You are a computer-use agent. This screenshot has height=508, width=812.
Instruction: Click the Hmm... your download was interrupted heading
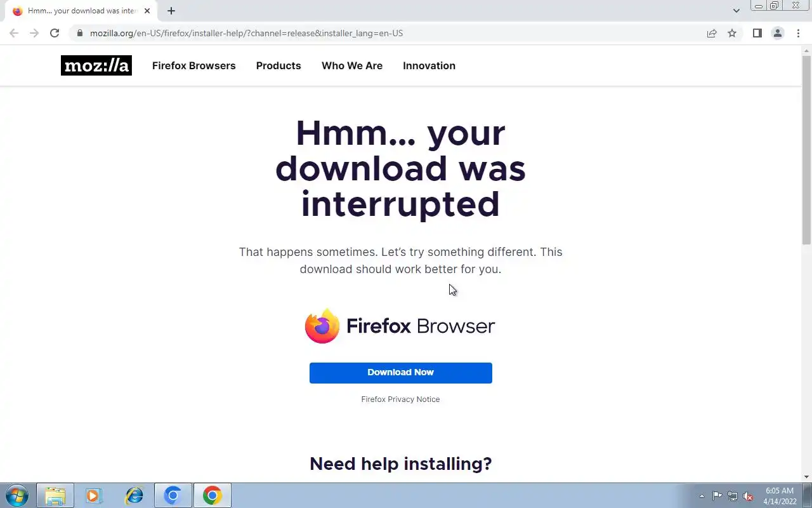[400, 169]
